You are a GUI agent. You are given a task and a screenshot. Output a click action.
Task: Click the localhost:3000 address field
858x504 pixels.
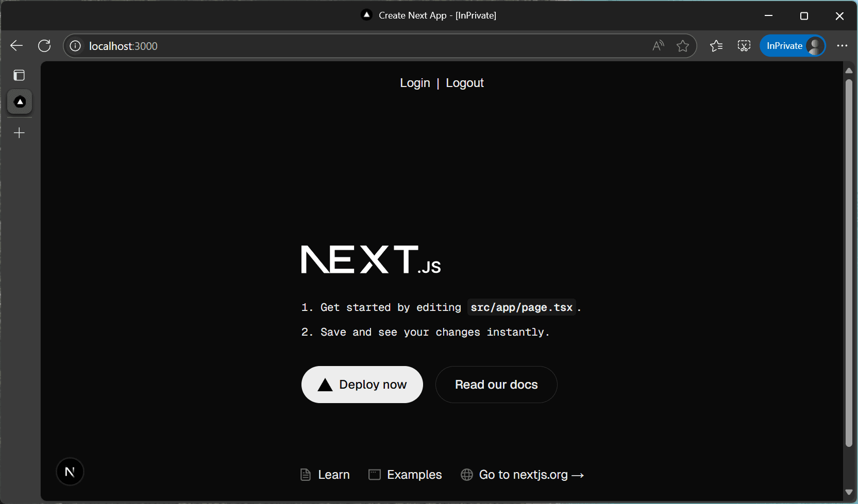pos(361,46)
